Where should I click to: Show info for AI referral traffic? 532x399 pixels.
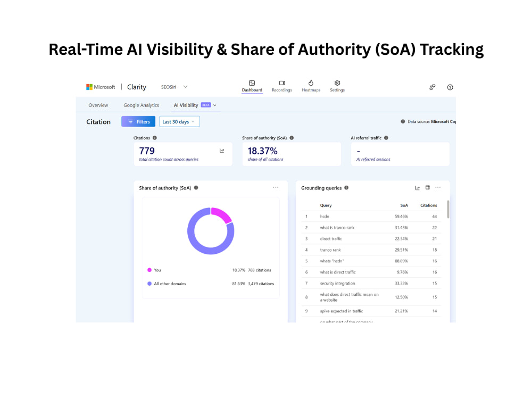click(x=386, y=138)
